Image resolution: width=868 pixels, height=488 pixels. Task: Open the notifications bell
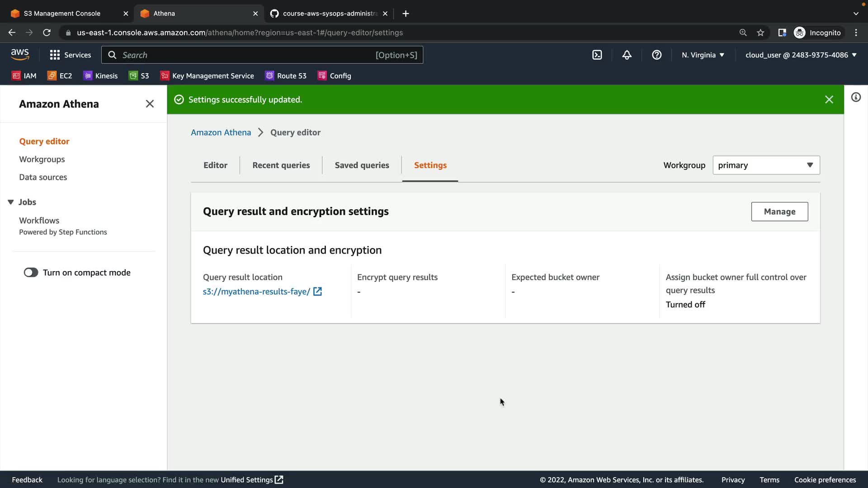click(x=627, y=55)
